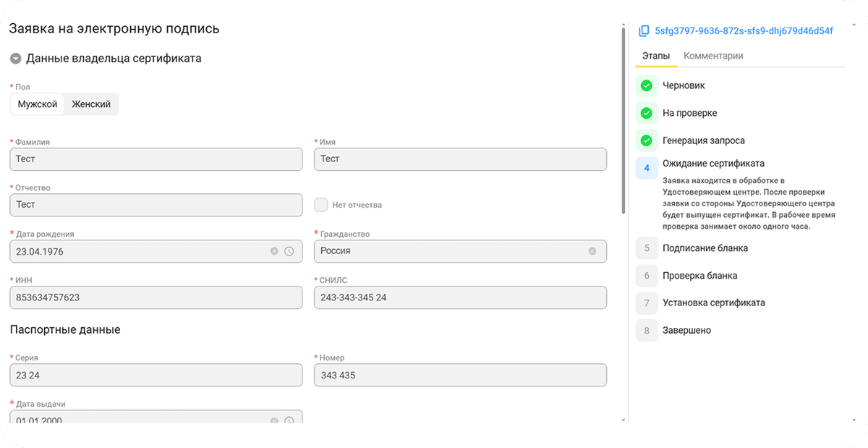The width and height of the screenshot is (868, 448).
Task: Go to Подписание бланка stage
Action: pos(705,248)
